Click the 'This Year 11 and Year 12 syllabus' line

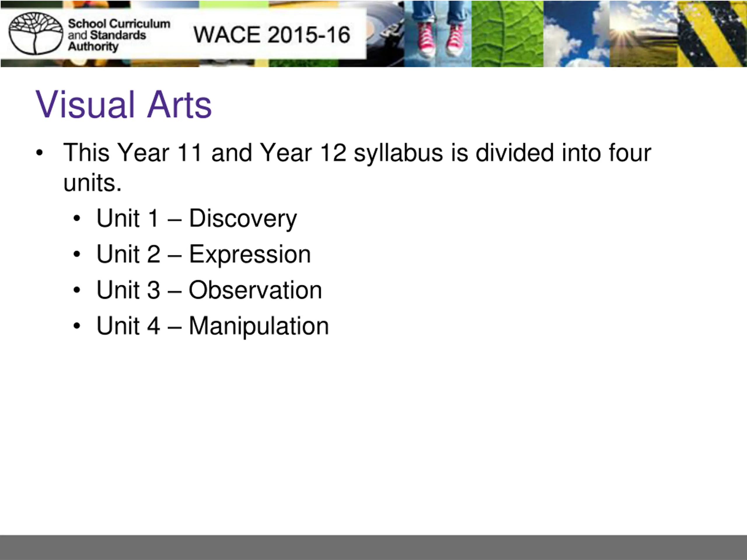357,167
